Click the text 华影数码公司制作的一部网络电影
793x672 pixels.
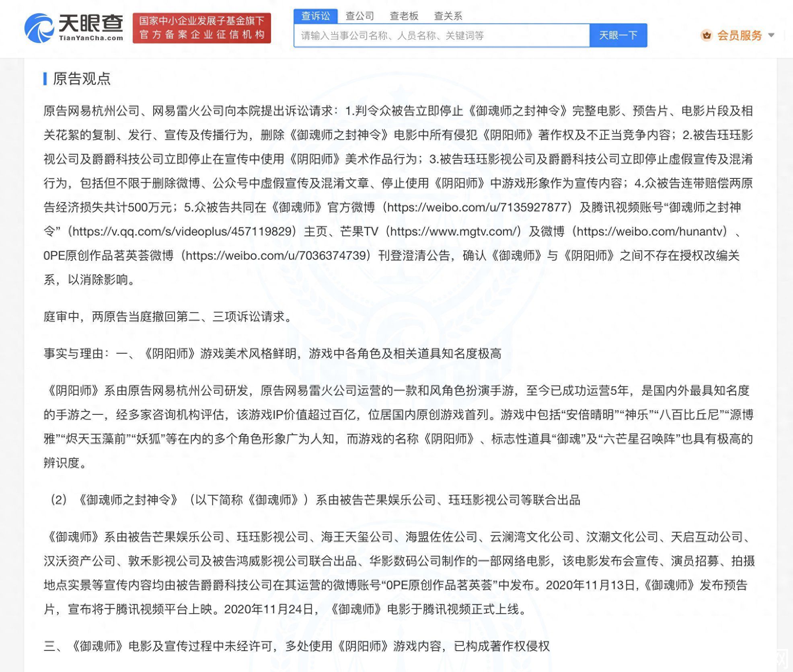pos(460,561)
